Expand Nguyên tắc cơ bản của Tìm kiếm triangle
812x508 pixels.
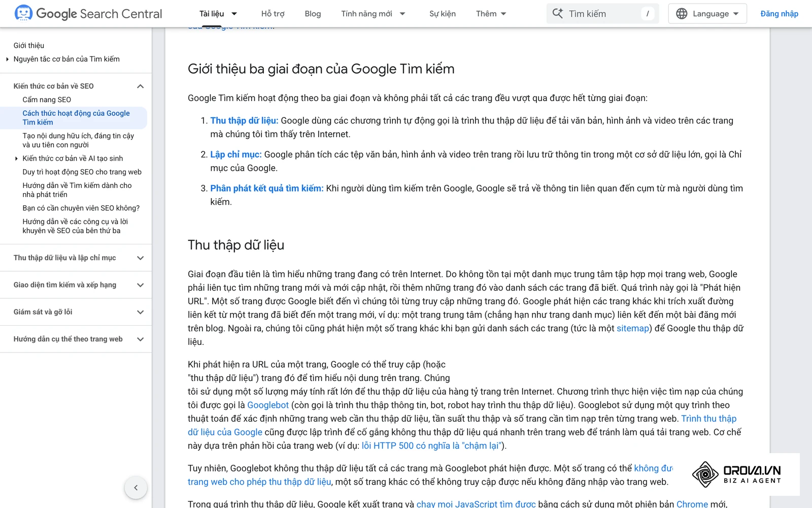click(7, 59)
